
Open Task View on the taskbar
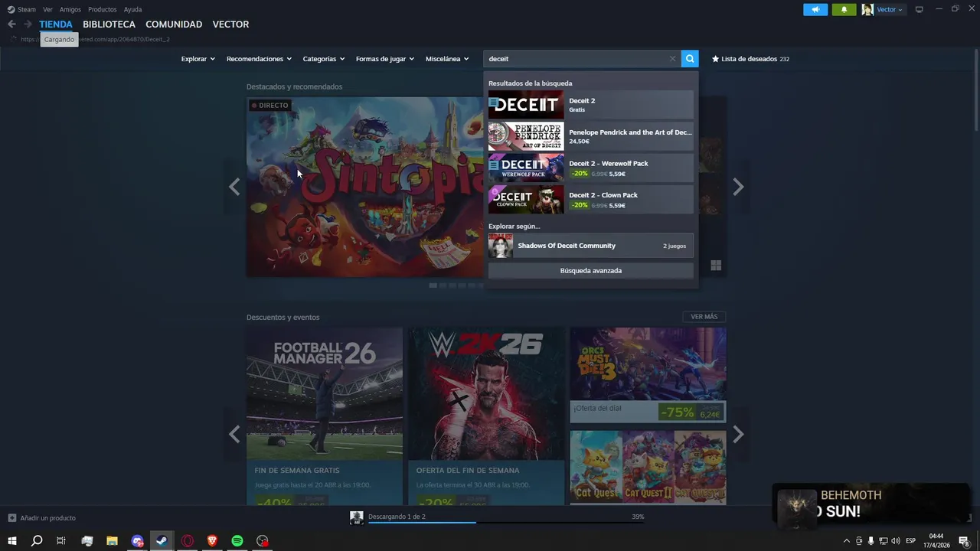coord(61,541)
